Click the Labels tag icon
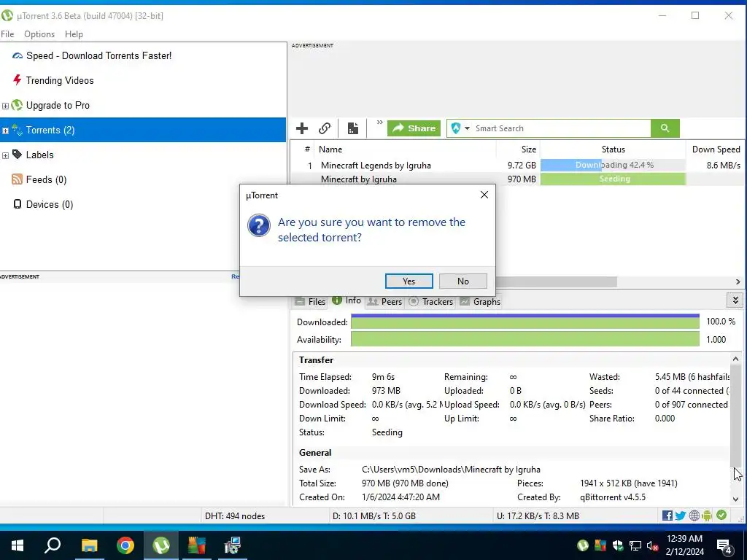Image resolution: width=747 pixels, height=560 pixels. (x=18, y=155)
